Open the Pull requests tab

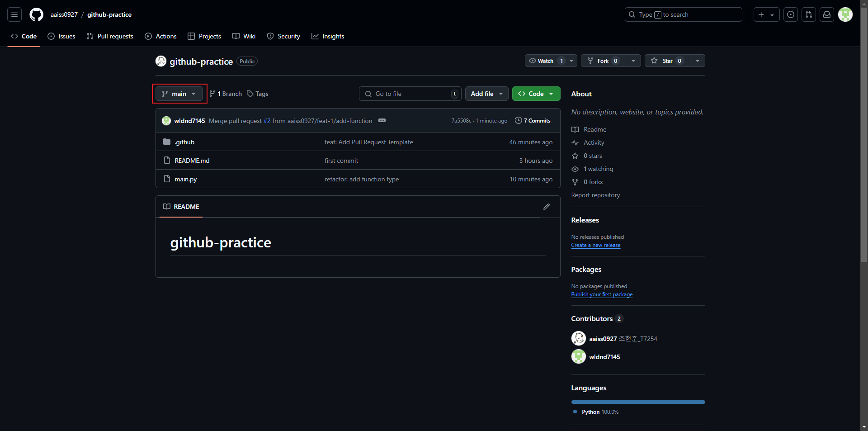click(110, 36)
